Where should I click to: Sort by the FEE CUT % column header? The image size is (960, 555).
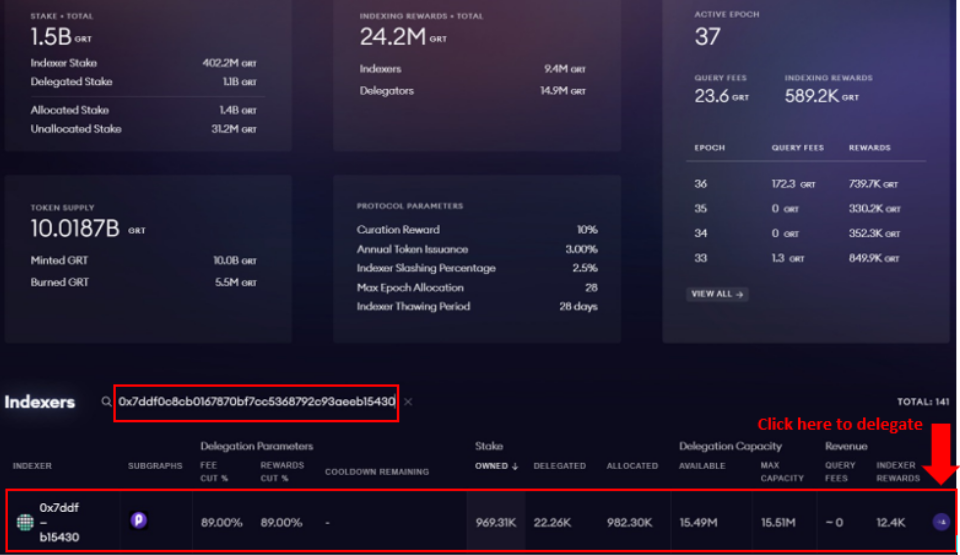pyautogui.click(x=214, y=472)
